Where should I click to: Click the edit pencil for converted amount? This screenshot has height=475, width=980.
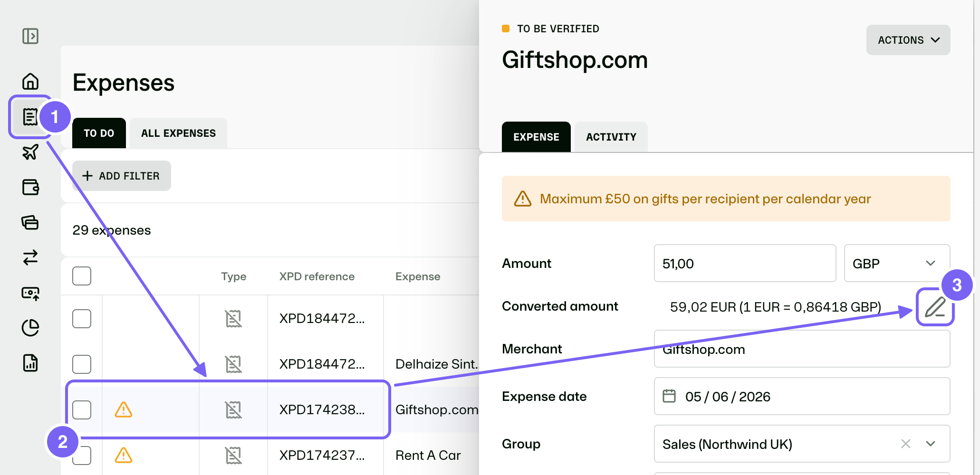coord(935,307)
